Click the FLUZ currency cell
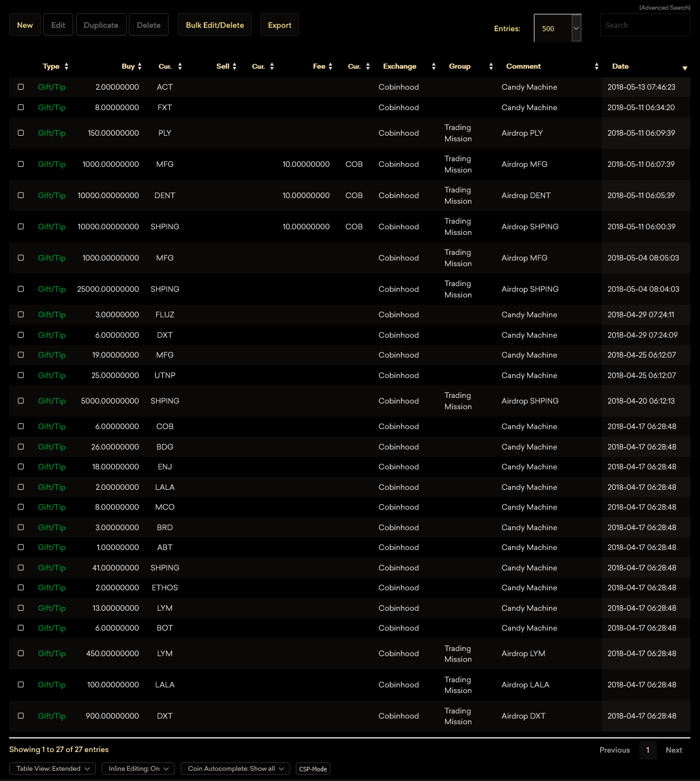The image size is (700, 781). pos(165,314)
